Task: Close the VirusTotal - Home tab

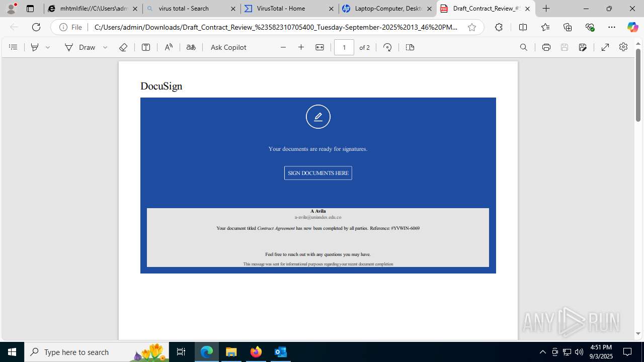Action: [x=331, y=9]
